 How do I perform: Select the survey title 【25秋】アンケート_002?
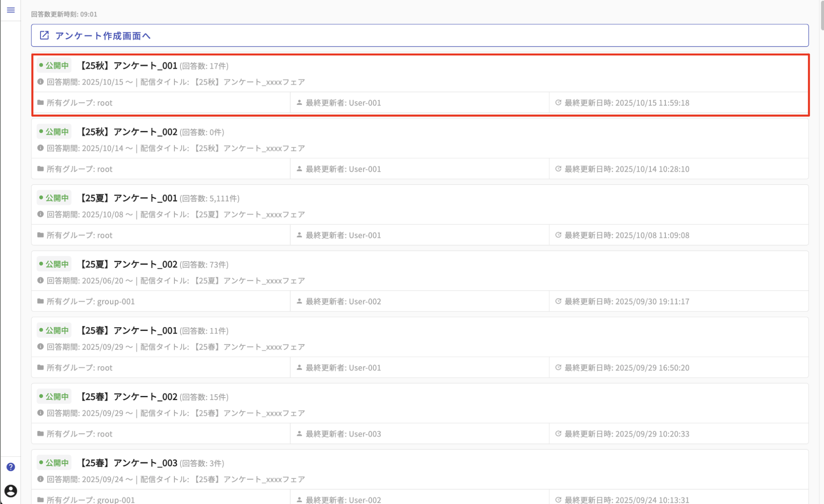129,131
